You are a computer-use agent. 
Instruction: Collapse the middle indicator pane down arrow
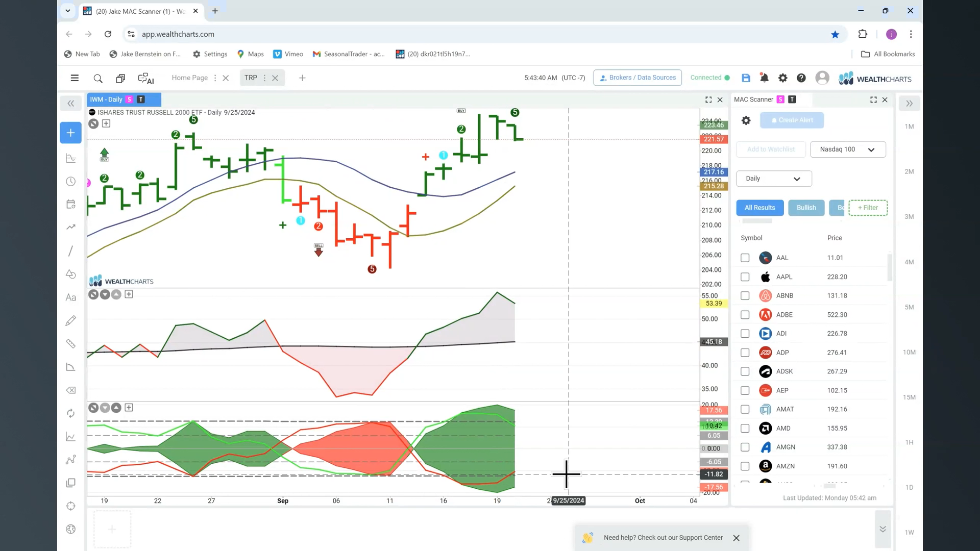point(105,294)
